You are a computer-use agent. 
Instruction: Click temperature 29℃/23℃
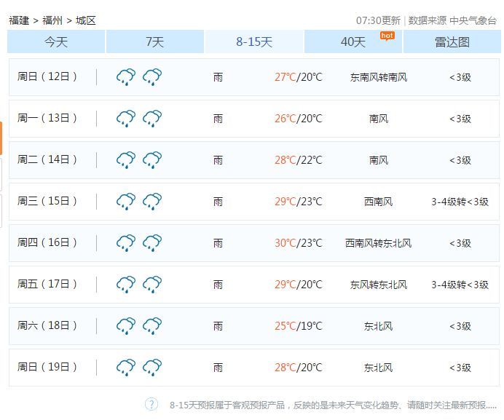pyautogui.click(x=299, y=202)
